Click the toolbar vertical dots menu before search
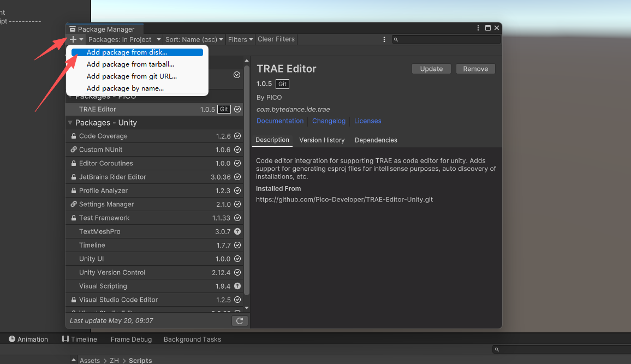The image size is (631, 364). [x=384, y=39]
